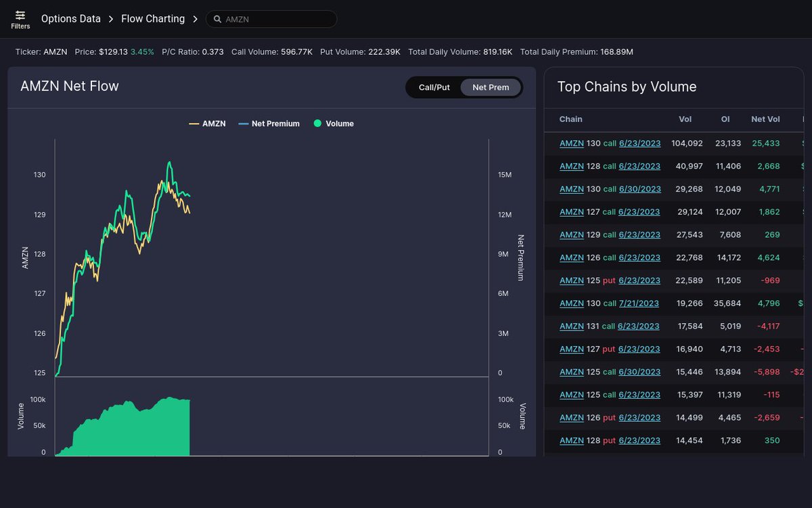The height and width of the screenshot is (508, 812).
Task: Open the 7/21/2023 expiration date link
Action: coord(639,303)
